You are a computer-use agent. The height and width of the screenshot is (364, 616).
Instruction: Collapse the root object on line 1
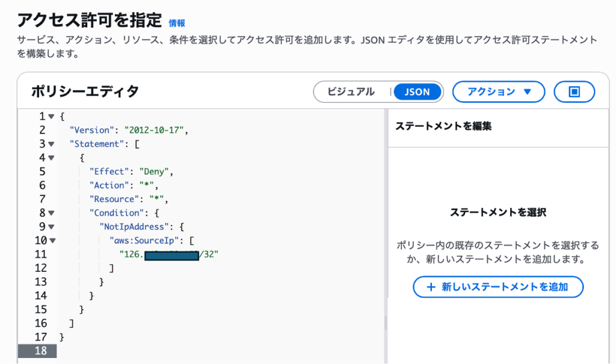point(51,116)
